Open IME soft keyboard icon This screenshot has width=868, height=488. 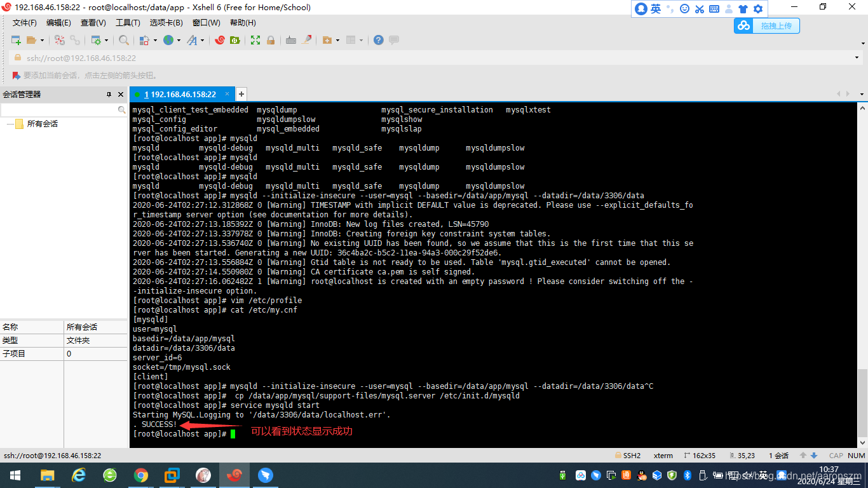(714, 9)
